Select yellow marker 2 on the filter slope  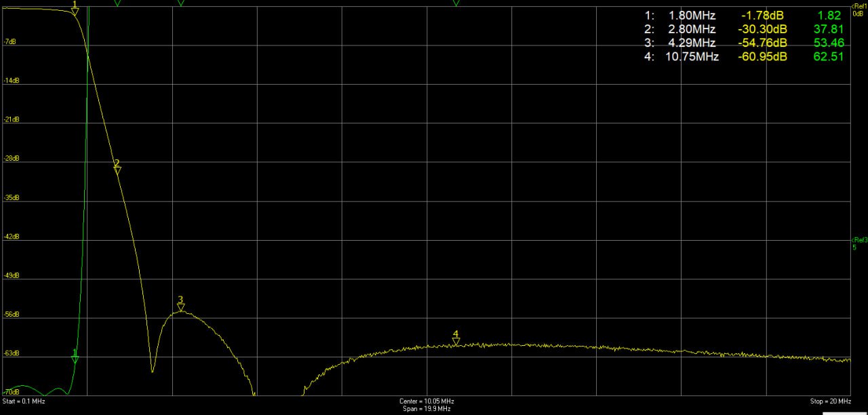click(117, 167)
